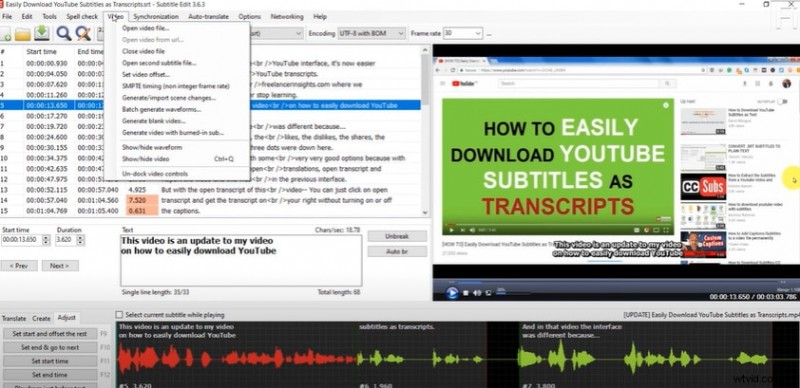Open the Help menu
The image size is (800, 388).
click(320, 16)
